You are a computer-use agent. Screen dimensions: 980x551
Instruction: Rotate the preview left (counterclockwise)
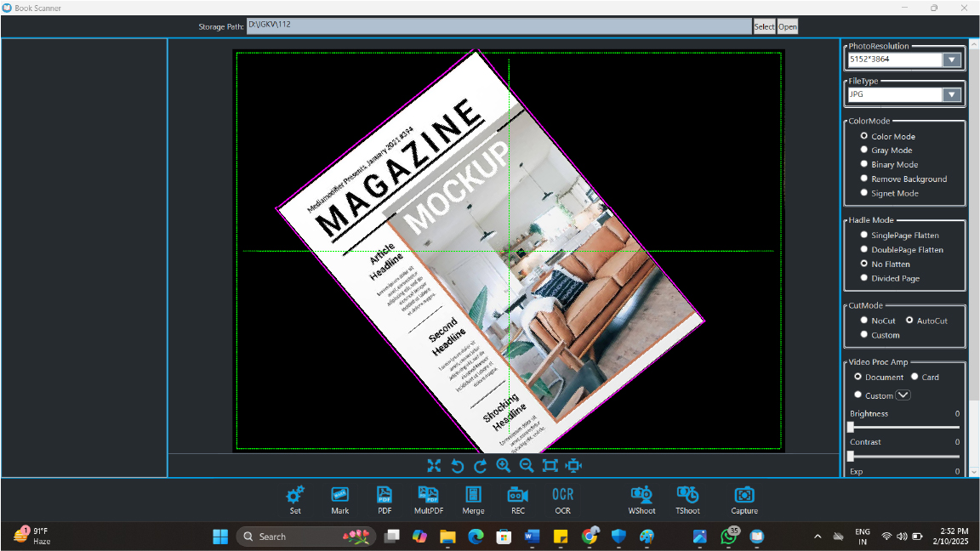coord(458,466)
